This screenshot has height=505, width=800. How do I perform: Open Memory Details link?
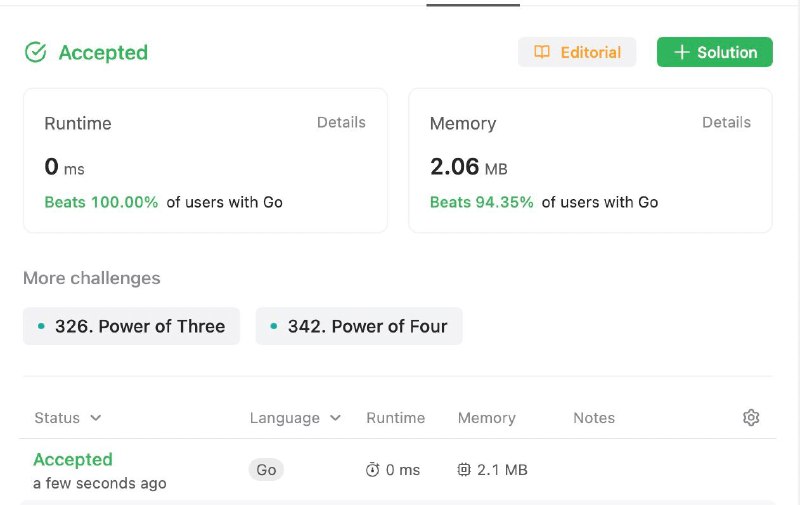pyautogui.click(x=727, y=122)
